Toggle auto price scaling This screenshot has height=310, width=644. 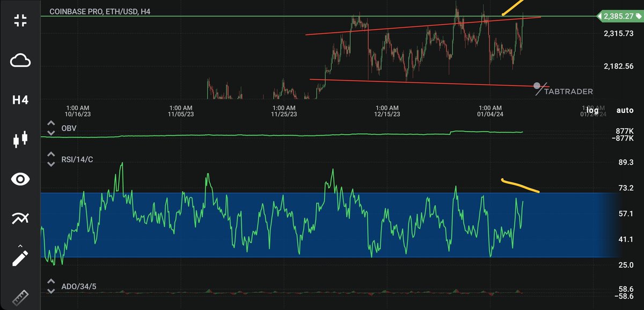pyautogui.click(x=625, y=110)
